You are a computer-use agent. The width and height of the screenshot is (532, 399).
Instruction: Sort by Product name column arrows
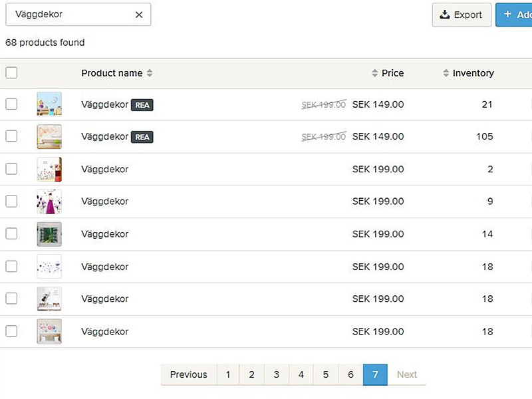click(150, 73)
